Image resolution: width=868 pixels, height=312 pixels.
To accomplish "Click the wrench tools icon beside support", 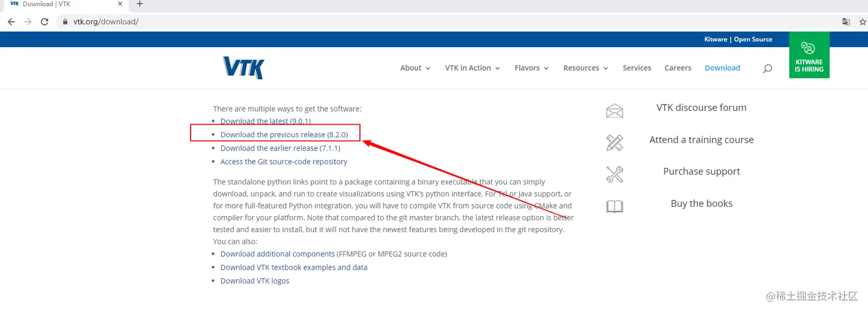I will click(614, 174).
